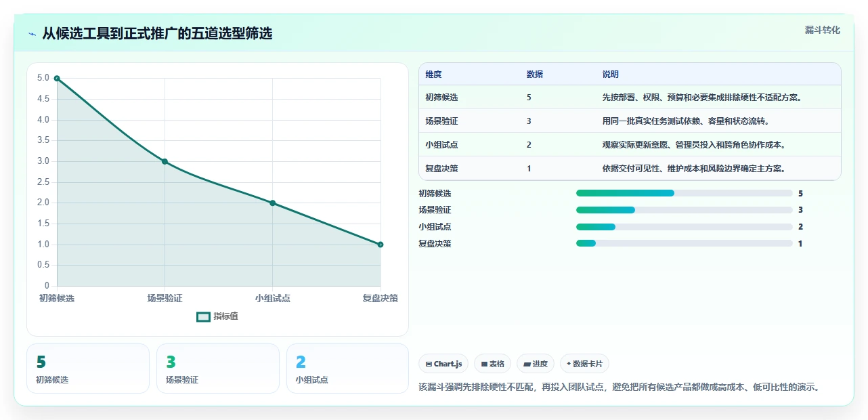Click the 漏斗转化 label in header

823,30
